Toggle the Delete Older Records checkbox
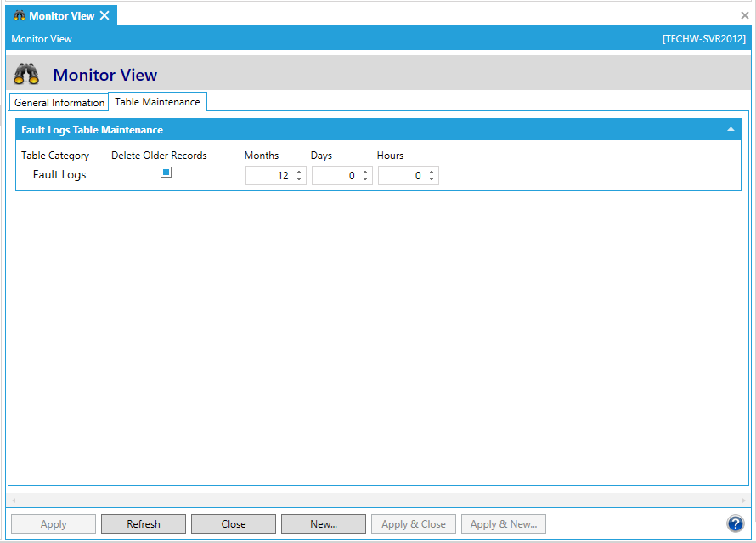756x543 pixels. click(x=166, y=173)
